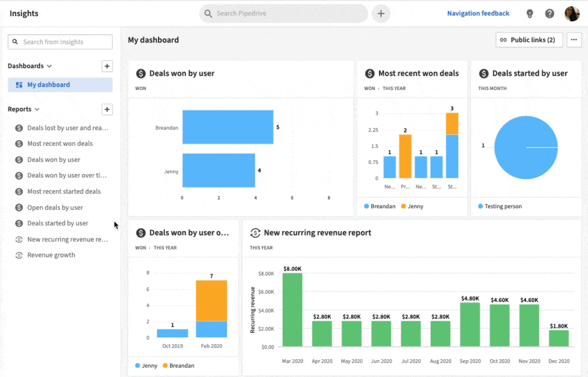Viewport: 588px width, 377px height.
Task: Open the Most recent started deals report
Action: pyautogui.click(x=64, y=192)
